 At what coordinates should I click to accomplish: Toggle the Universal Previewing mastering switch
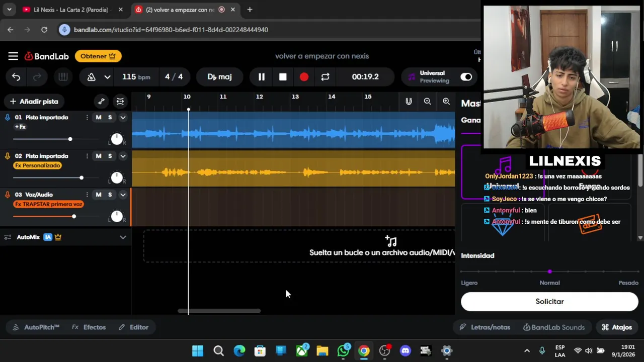pyautogui.click(x=466, y=77)
